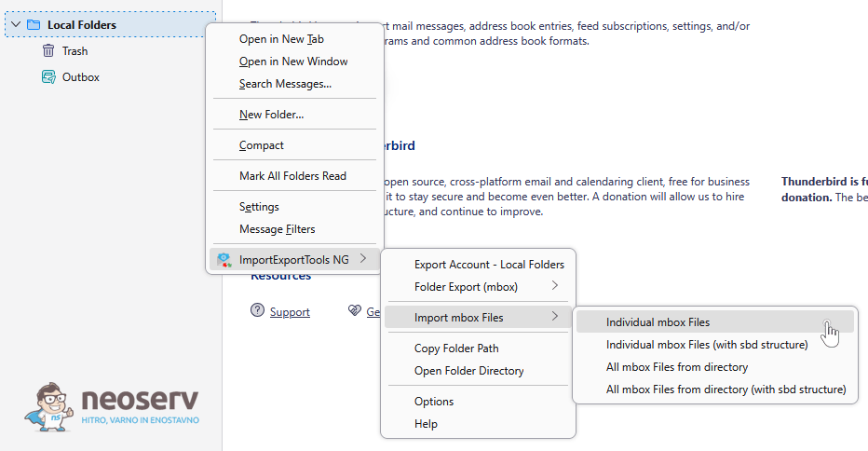Select Individual mbox Files
This screenshot has height=451, width=868.
658,322
